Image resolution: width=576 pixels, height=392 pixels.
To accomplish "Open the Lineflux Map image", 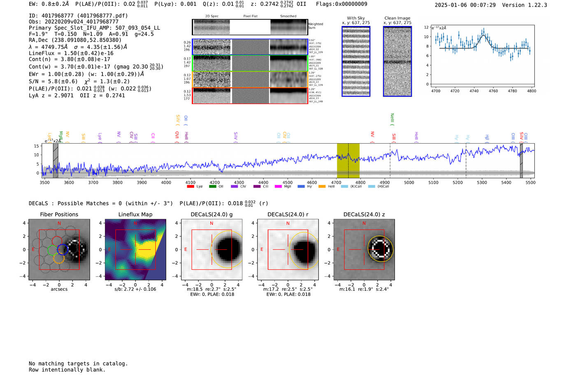I will click(135, 249).
